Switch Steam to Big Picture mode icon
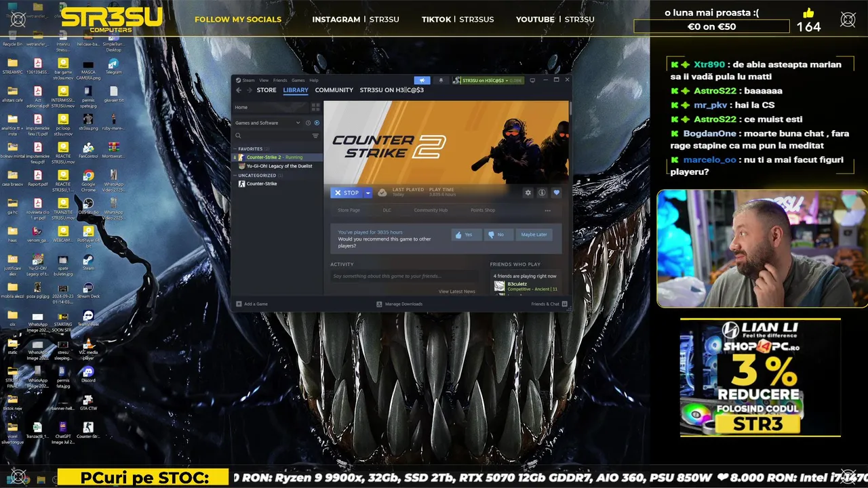This screenshot has width=868, height=488. point(532,80)
